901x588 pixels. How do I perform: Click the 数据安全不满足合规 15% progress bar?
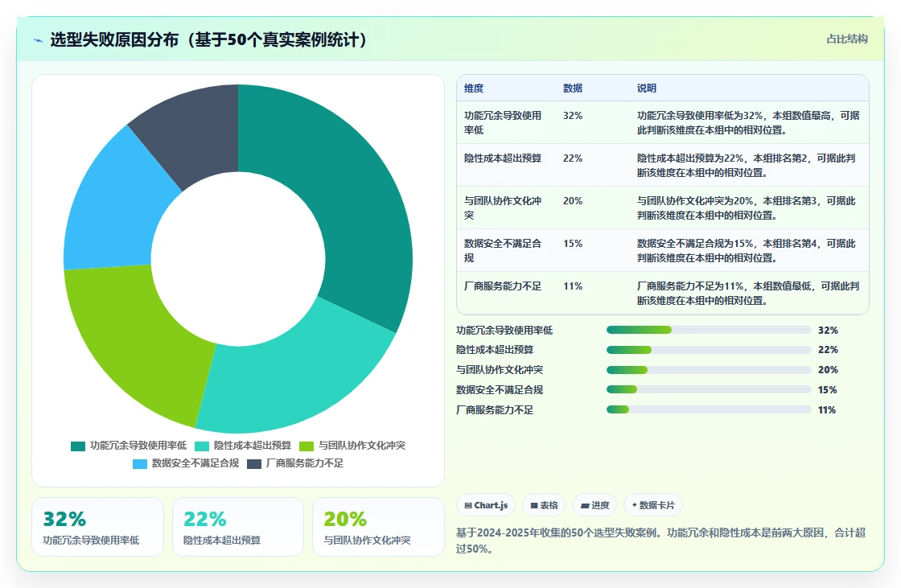tap(709, 389)
